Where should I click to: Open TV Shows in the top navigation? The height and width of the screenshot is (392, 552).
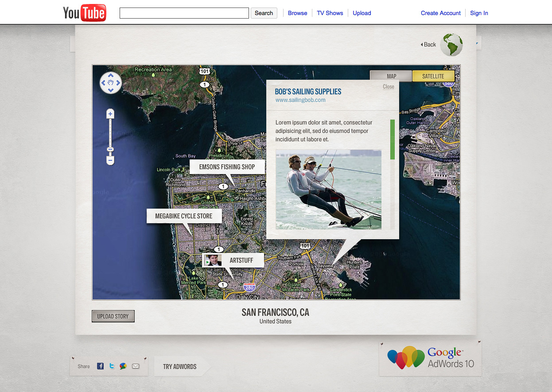pyautogui.click(x=330, y=13)
